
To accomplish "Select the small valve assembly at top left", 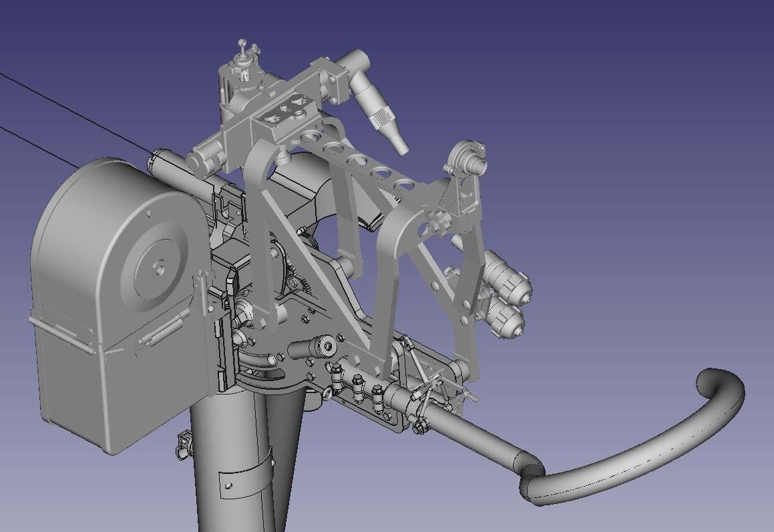I will (244, 65).
